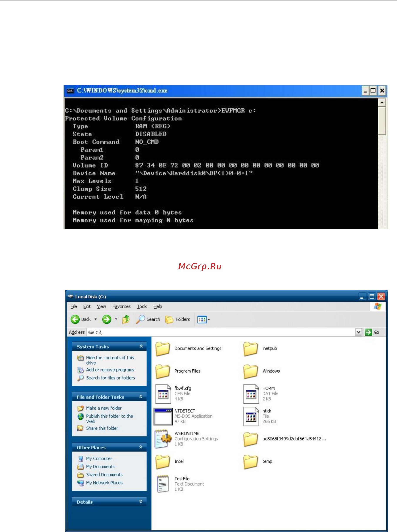Viewport: 397px width, 532px height.
Task: Open My Network Places link
Action: tap(104, 483)
